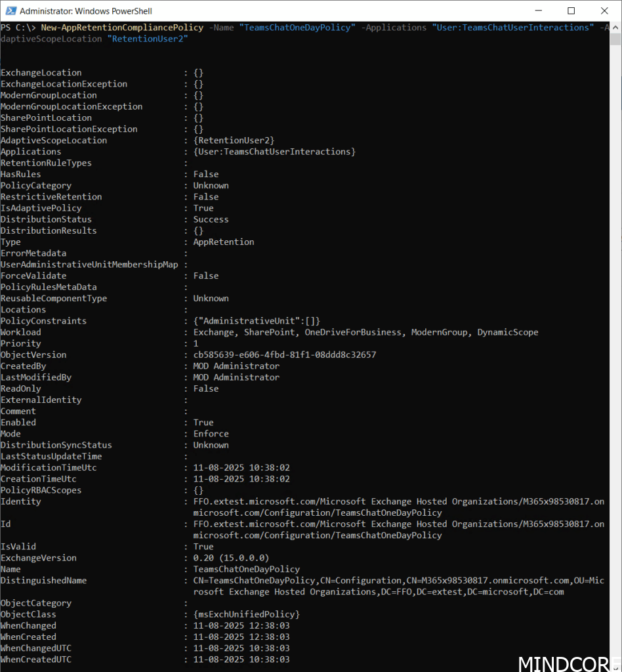This screenshot has height=672, width=622.
Task: Click the New-AppRetentionCompliancePolicy command text
Action: click(121, 28)
